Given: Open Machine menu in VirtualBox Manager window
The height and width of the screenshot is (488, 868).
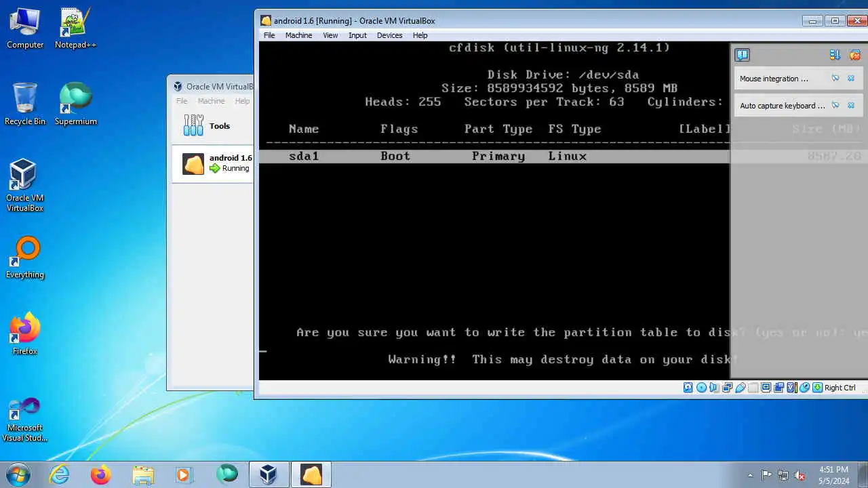Looking at the screenshot, I should click(x=211, y=101).
